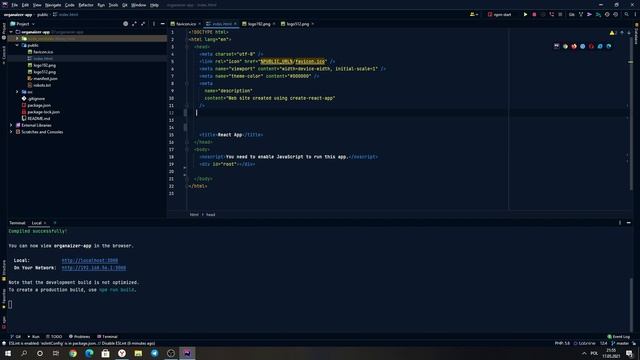Open page in Chrome browser icon
The image size is (640, 360).
click(x=565, y=46)
